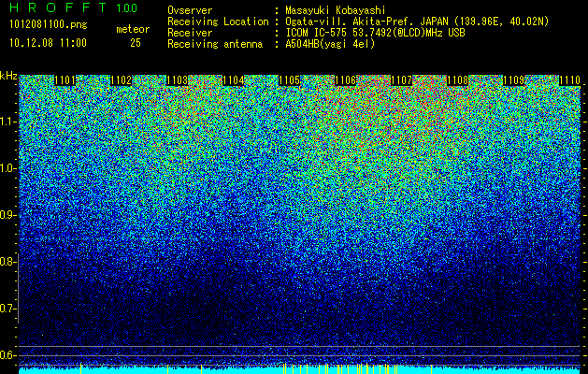
Task: Click the 1105 time marker
Action: pos(289,80)
